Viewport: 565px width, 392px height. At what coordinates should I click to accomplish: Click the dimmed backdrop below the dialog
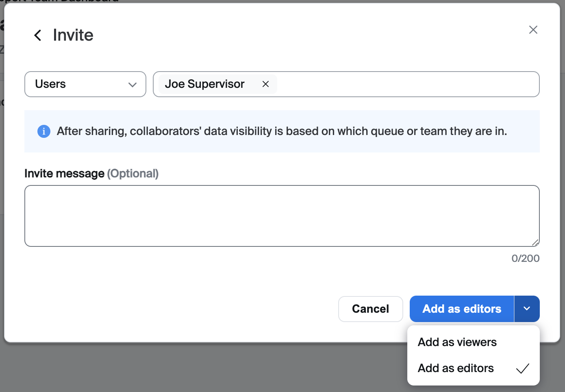(x=203, y=368)
